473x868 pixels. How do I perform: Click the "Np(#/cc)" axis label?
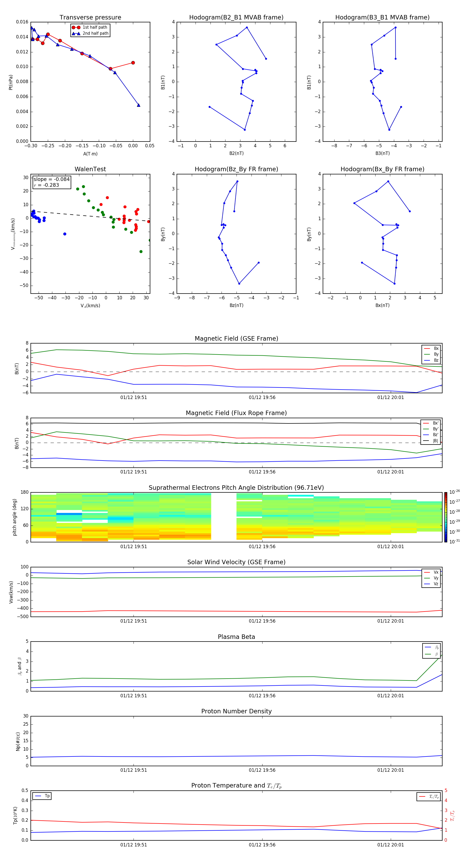[18, 741]
